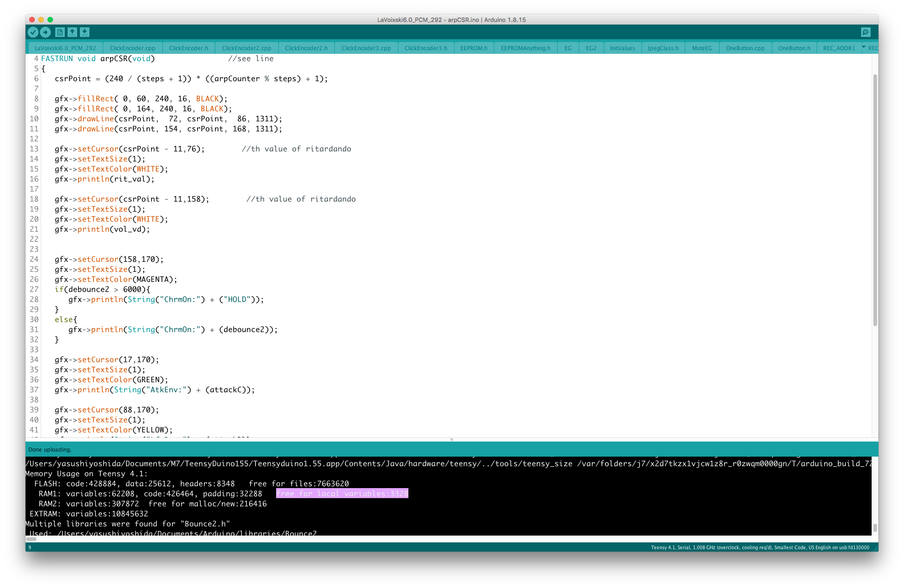Open the ClickEncoder.h tab
This screenshot has width=904, height=588.
[188, 48]
